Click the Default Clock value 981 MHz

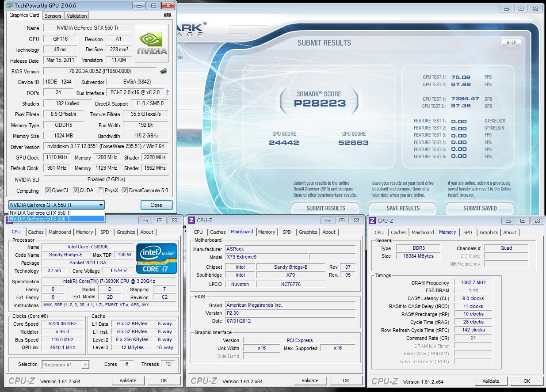coord(57,168)
